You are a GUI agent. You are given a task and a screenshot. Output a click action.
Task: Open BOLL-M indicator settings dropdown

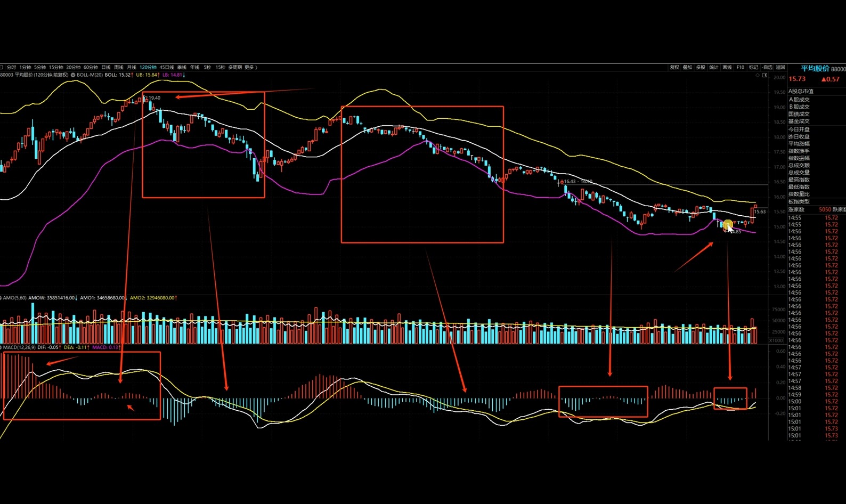pos(73,75)
